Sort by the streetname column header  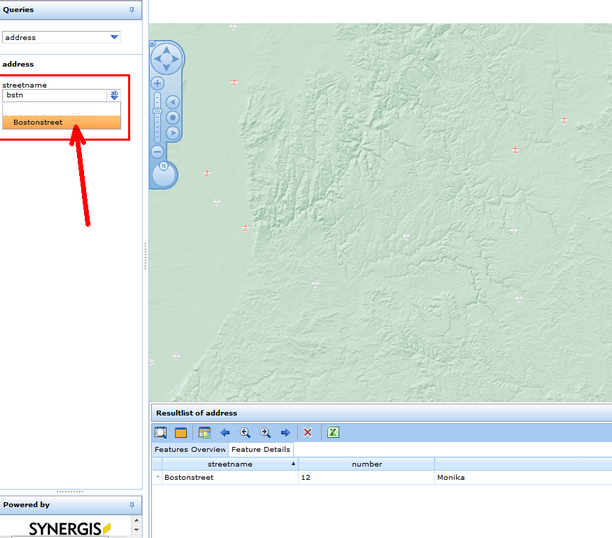(230, 464)
